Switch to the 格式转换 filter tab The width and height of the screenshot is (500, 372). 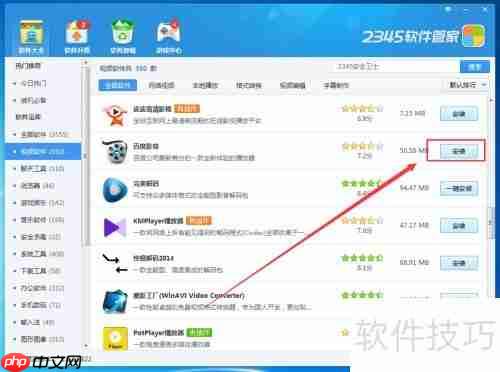pos(249,85)
